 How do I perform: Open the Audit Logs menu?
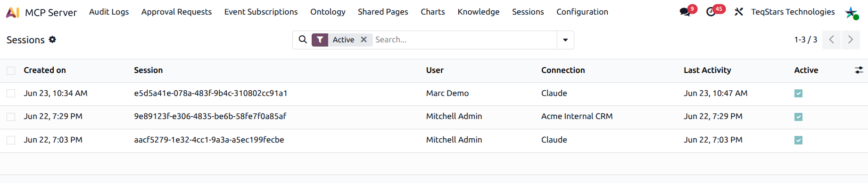coord(109,12)
